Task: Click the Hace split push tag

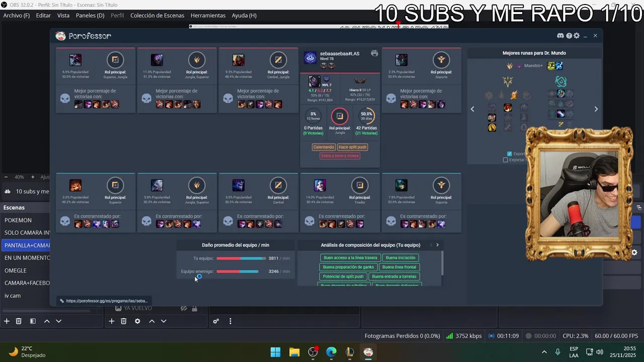Action: pyautogui.click(x=352, y=147)
